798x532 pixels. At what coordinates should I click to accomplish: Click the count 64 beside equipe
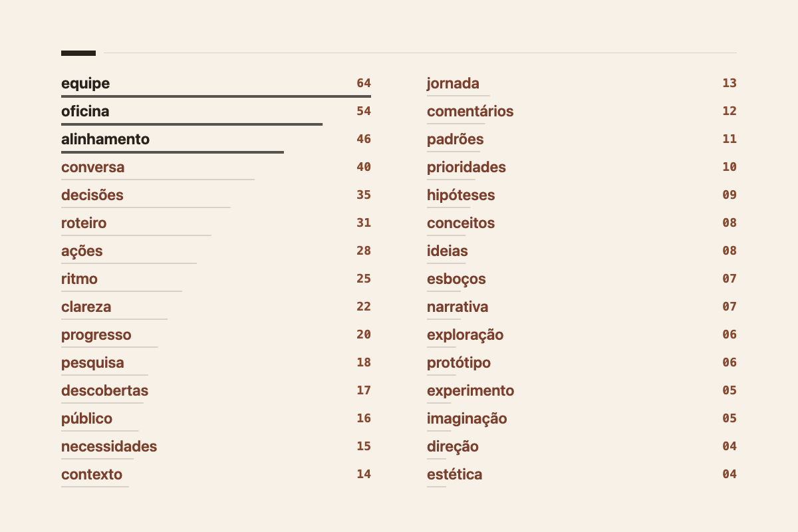click(x=364, y=83)
